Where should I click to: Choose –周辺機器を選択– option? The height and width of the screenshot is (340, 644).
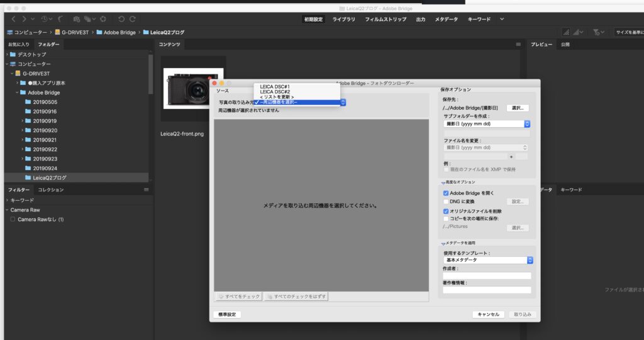point(297,103)
